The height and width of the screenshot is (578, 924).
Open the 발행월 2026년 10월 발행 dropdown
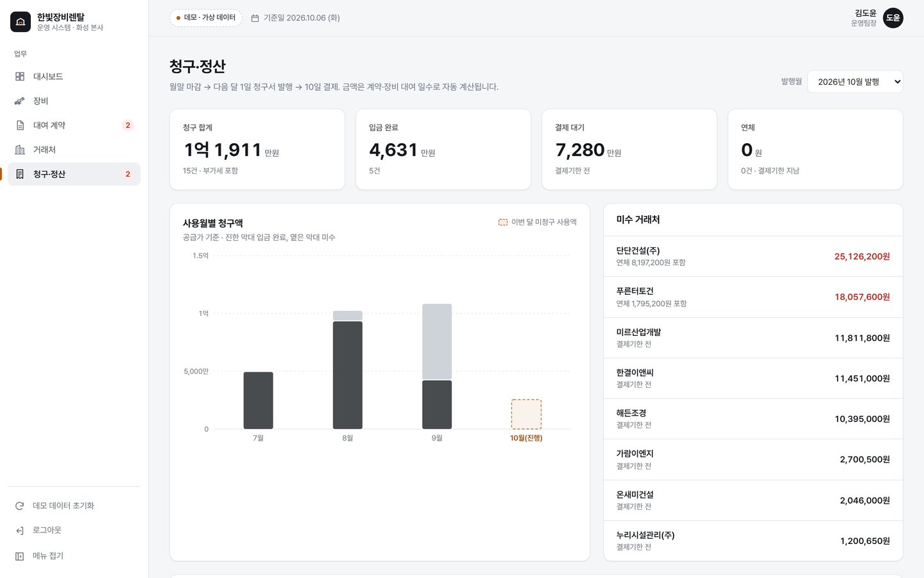(855, 82)
